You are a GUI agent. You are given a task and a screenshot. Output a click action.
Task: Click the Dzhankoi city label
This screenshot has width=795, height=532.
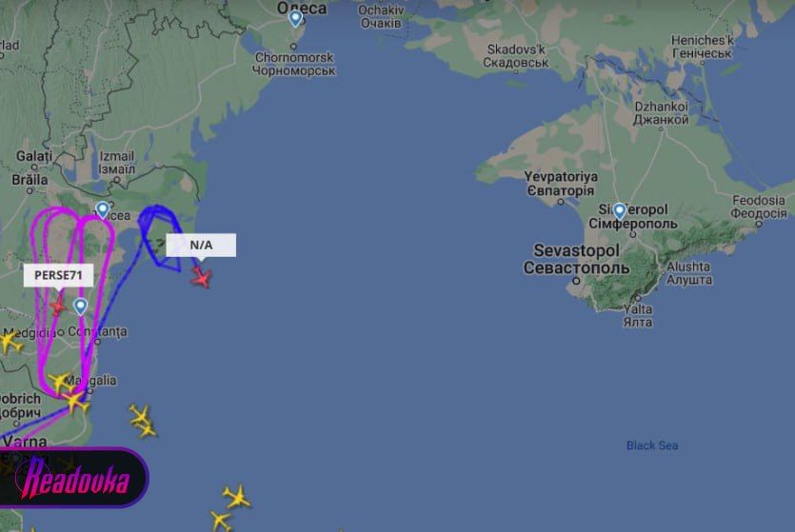pos(661,113)
